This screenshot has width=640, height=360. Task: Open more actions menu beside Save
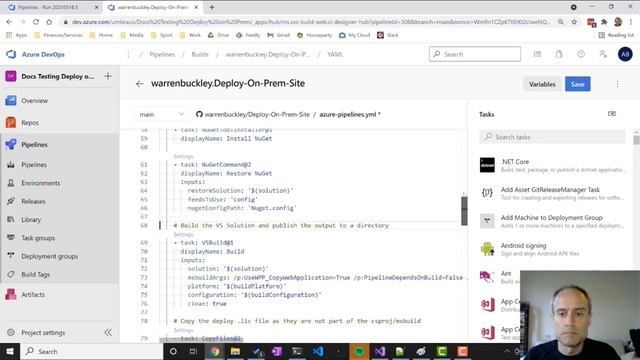(617, 84)
